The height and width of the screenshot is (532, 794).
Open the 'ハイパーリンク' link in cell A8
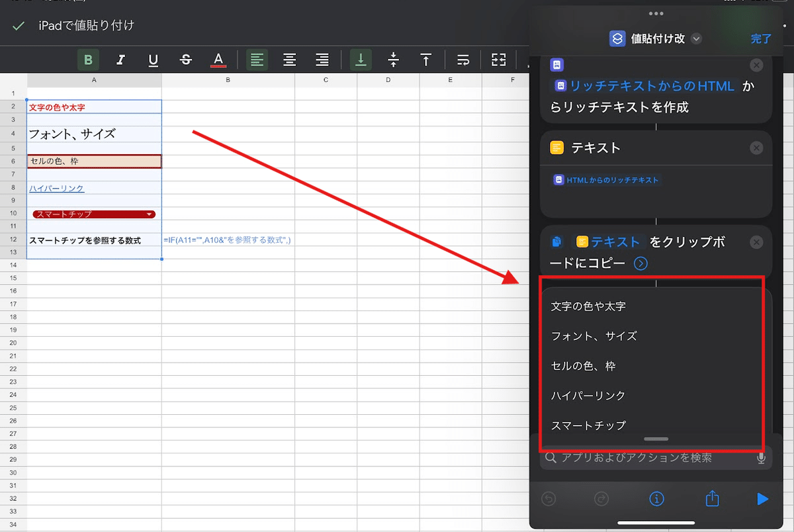[56, 189]
